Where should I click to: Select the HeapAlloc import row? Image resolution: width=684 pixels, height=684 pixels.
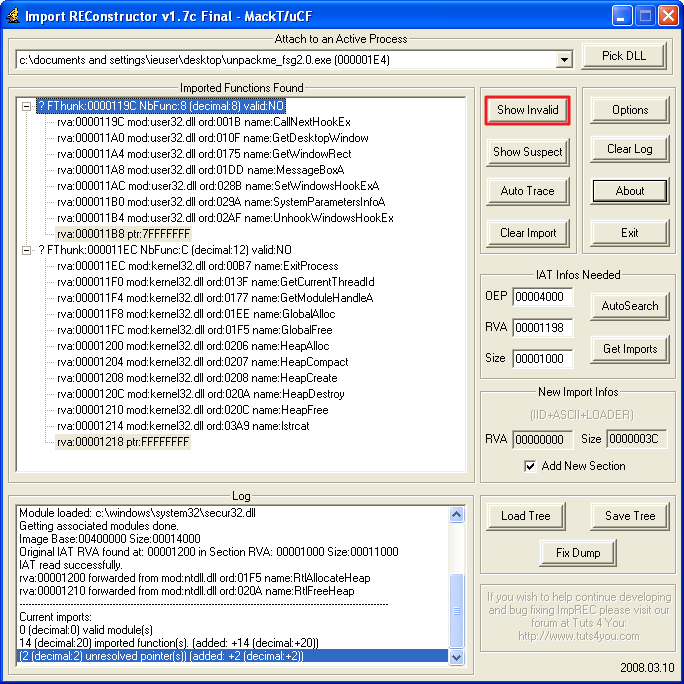(193, 346)
